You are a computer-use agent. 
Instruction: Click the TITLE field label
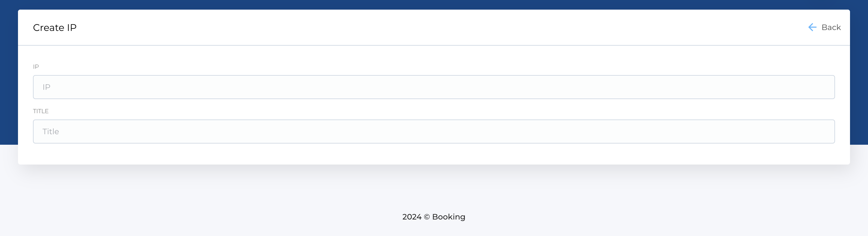click(x=41, y=111)
